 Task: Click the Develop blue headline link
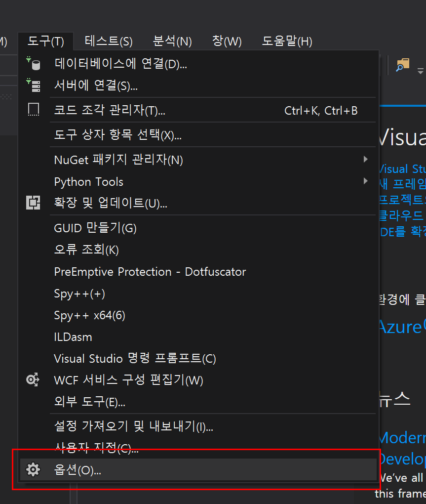[402, 460]
